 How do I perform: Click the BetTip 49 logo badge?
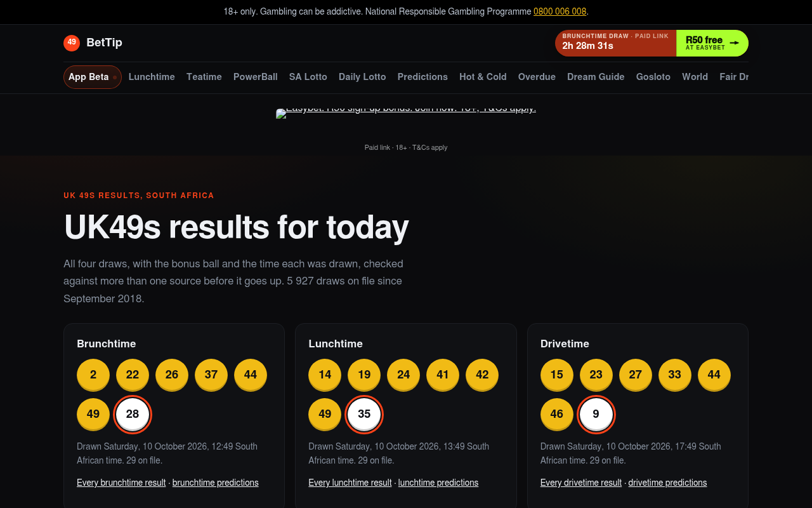pos(72,43)
